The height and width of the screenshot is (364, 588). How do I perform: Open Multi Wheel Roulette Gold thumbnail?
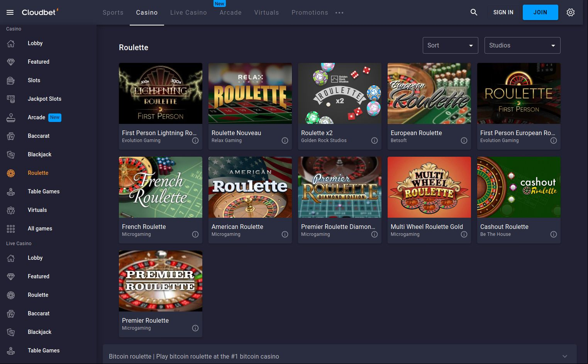tap(429, 187)
